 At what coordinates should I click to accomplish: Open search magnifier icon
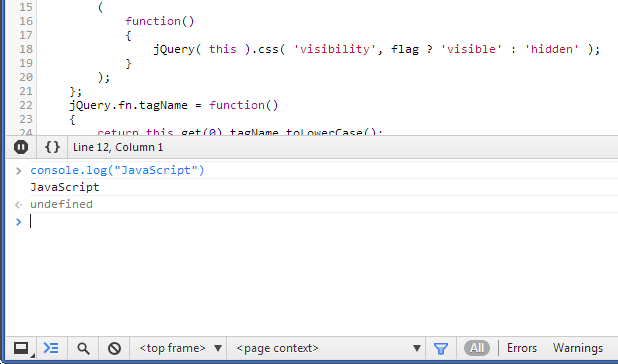pyautogui.click(x=83, y=349)
